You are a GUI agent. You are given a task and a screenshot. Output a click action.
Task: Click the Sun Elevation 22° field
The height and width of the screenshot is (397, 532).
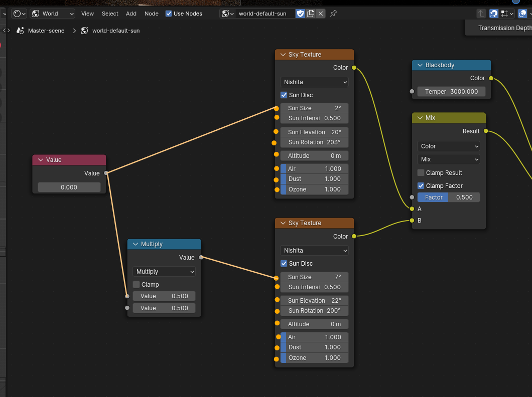314,300
